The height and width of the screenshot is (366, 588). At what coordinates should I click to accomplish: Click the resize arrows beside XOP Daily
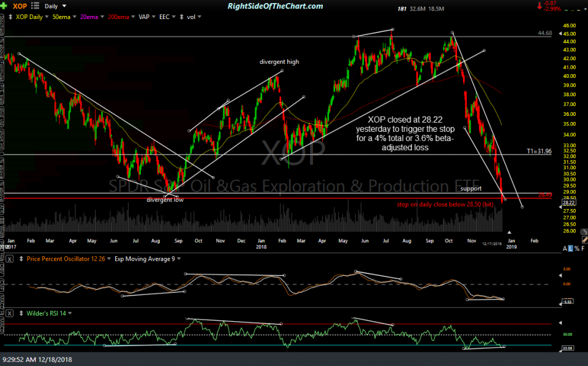point(10,17)
